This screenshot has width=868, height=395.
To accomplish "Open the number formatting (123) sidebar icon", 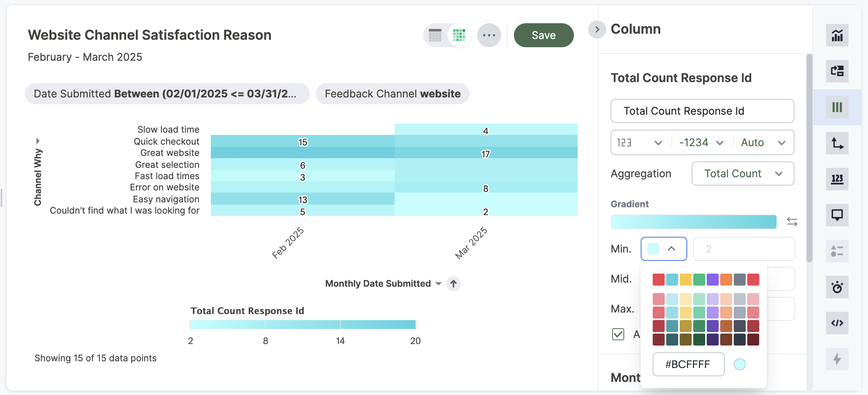I will pyautogui.click(x=837, y=179).
